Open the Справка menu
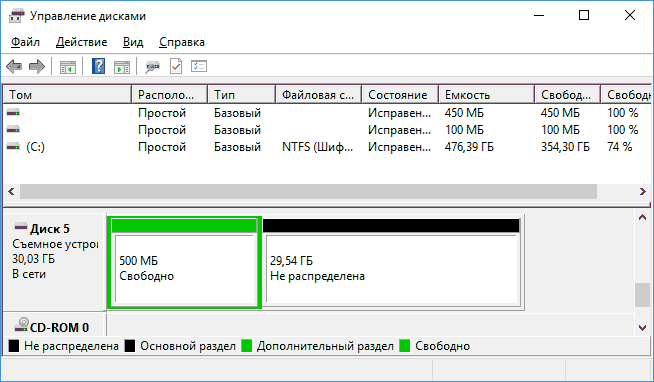 coord(182,42)
